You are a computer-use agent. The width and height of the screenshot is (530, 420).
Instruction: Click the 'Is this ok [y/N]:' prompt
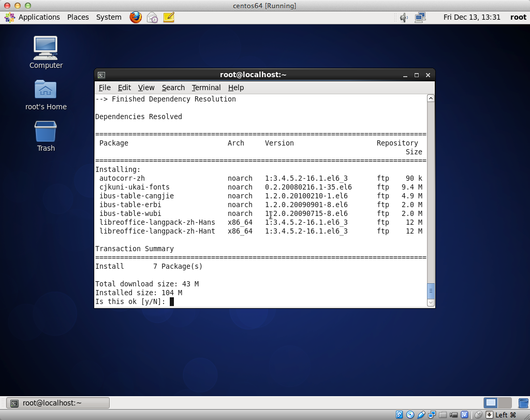(x=130, y=301)
